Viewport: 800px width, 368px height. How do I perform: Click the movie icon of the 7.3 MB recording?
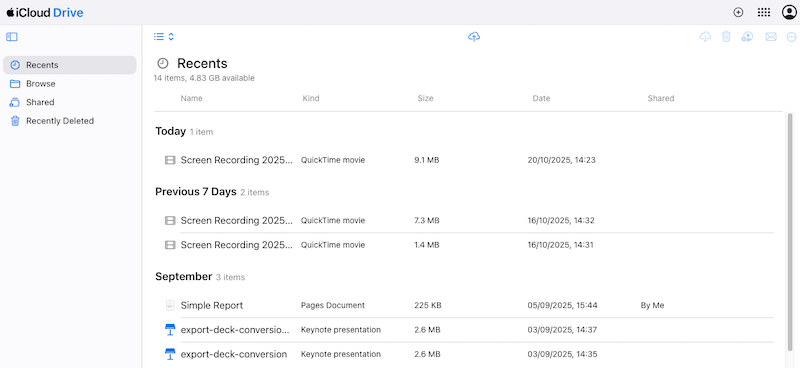click(x=170, y=220)
